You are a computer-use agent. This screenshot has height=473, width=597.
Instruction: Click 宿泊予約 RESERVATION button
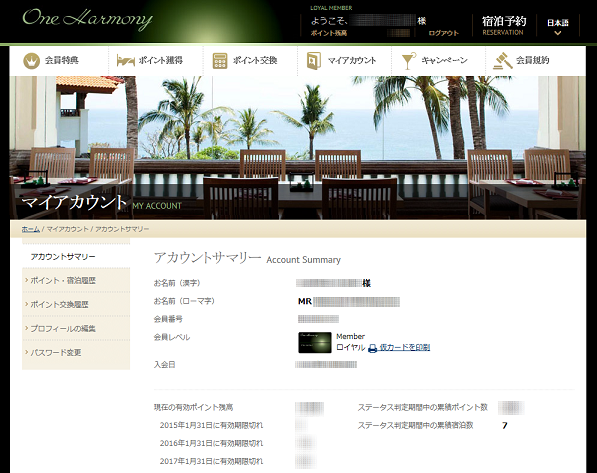pyautogui.click(x=504, y=26)
